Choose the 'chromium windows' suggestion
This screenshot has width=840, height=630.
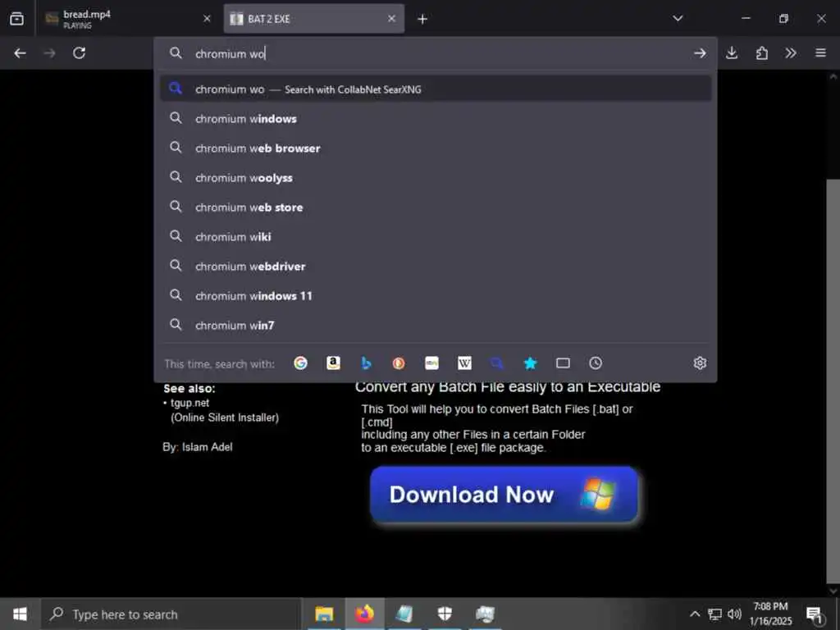click(436, 118)
